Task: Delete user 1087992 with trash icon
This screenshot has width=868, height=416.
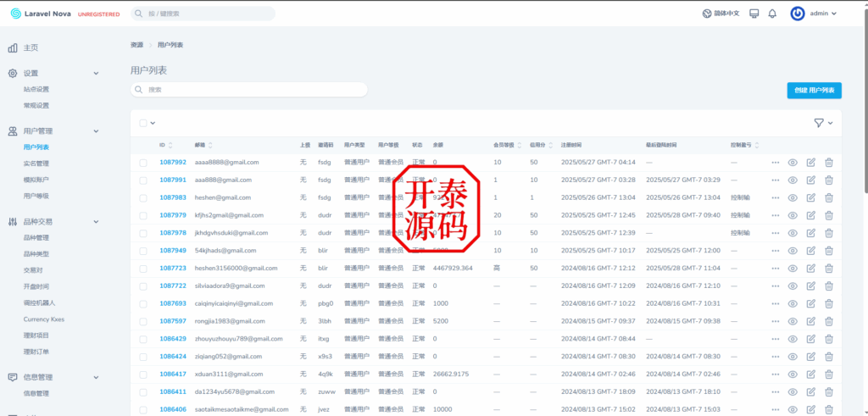Action: 829,163
